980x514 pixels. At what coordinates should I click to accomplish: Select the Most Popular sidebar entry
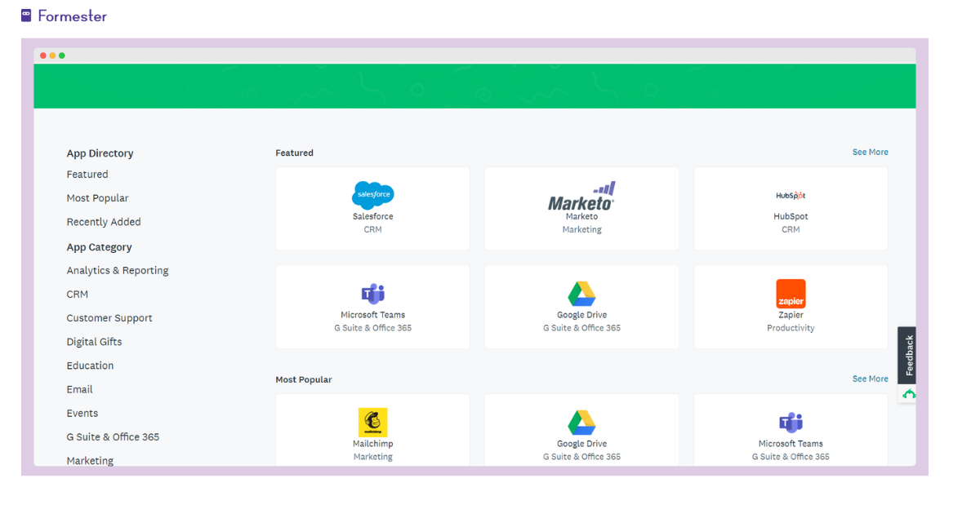click(x=97, y=197)
